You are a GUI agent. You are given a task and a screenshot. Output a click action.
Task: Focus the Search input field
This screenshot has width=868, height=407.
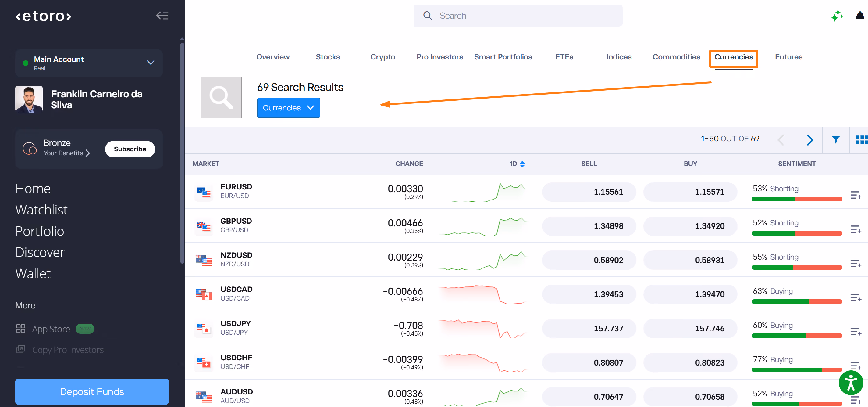click(x=518, y=16)
